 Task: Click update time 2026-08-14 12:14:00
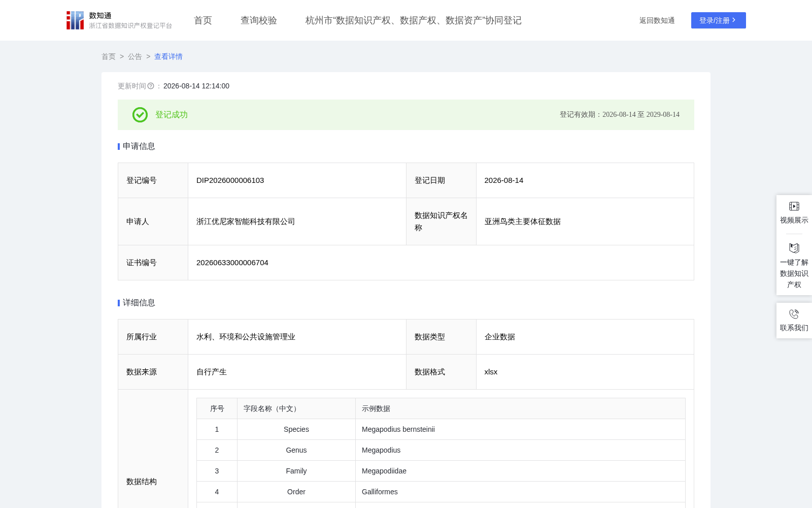[196, 86]
